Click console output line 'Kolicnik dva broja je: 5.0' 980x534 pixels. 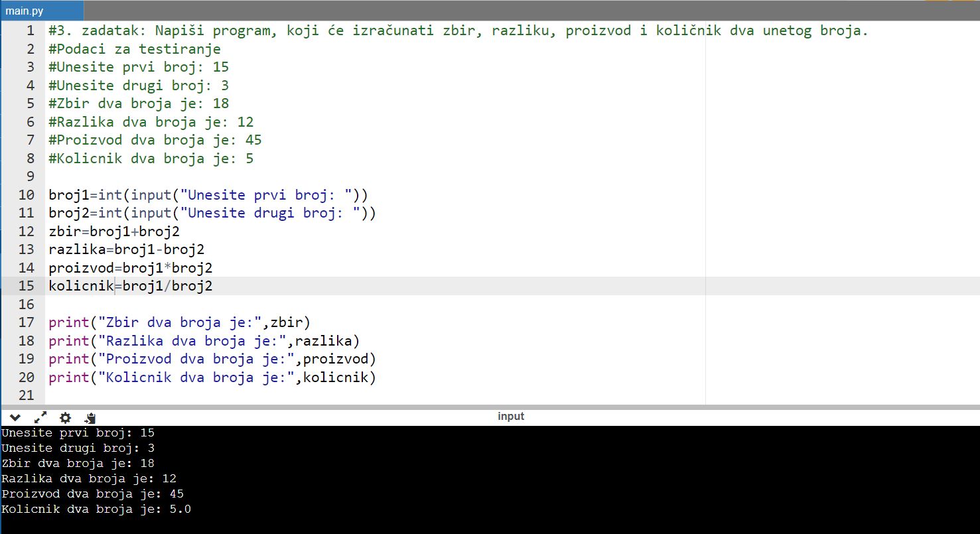96,509
